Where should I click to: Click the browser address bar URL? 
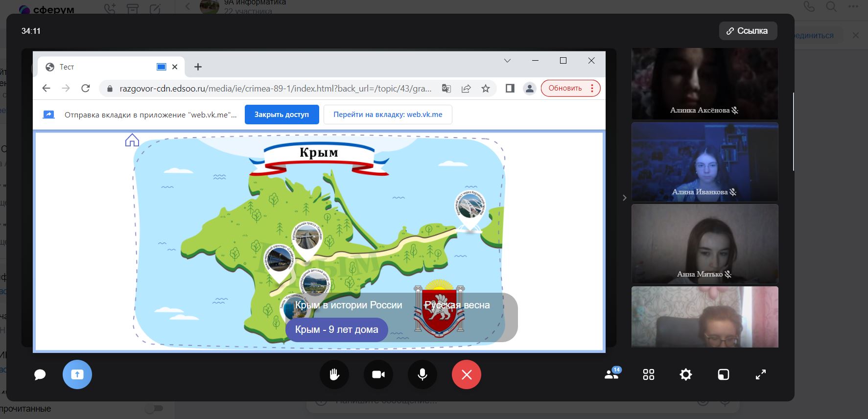[x=276, y=89]
